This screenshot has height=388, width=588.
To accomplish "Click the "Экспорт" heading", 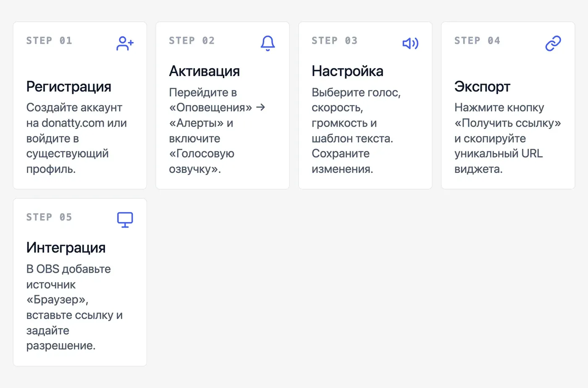I will click(x=482, y=87).
